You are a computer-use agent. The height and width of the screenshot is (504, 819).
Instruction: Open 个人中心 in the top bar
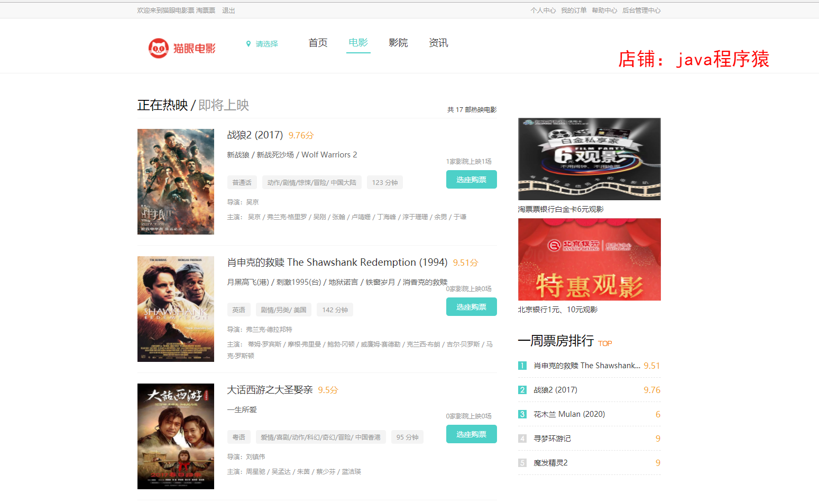543,11
